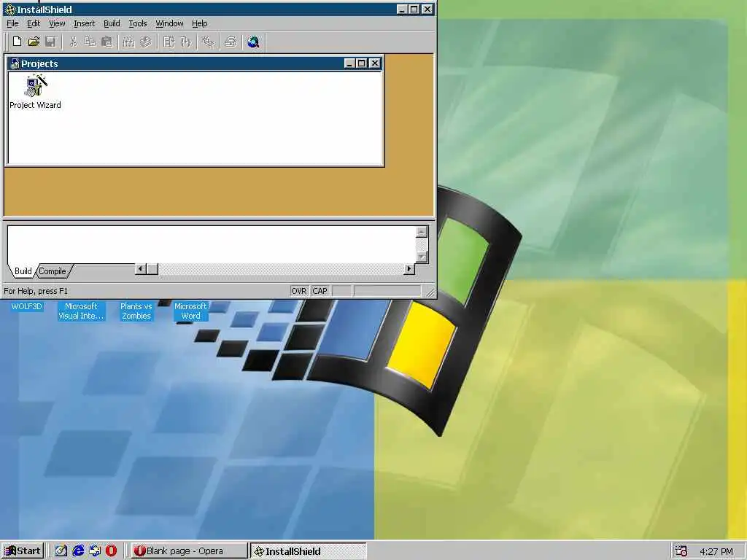Close the Projects child window
747x560 pixels.
tap(375, 63)
